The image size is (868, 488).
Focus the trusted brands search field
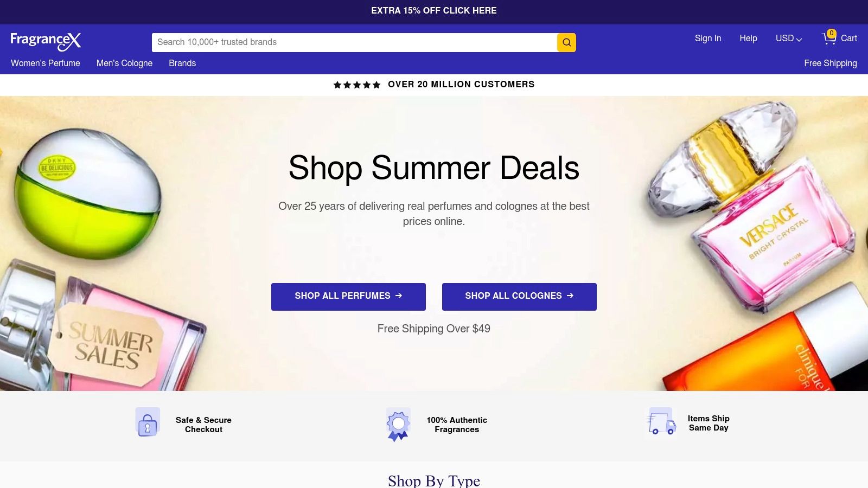(x=354, y=42)
